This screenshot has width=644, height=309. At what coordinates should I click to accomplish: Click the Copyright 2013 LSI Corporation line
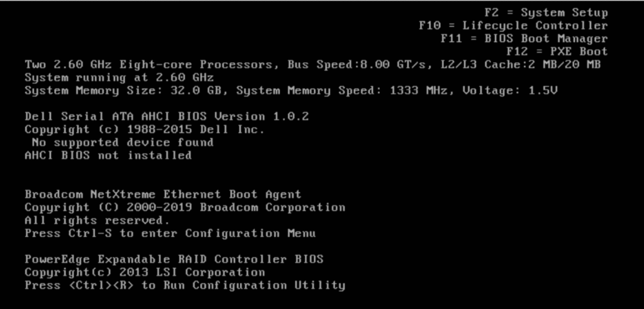click(x=145, y=272)
